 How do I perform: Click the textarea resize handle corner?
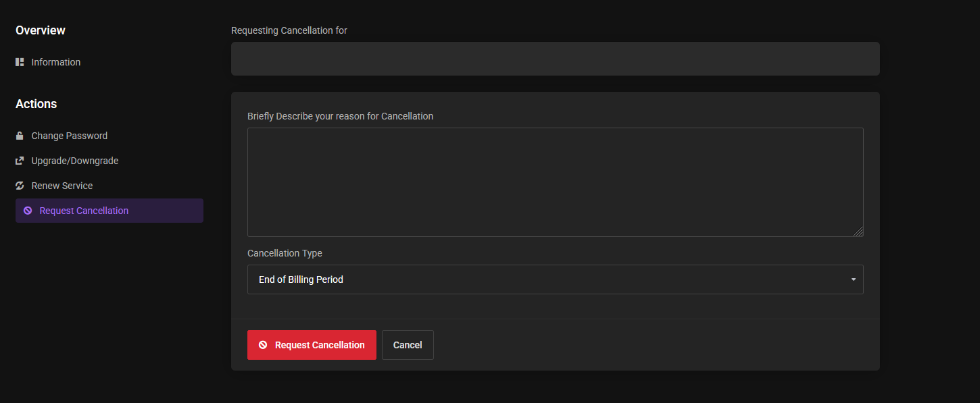(x=858, y=232)
